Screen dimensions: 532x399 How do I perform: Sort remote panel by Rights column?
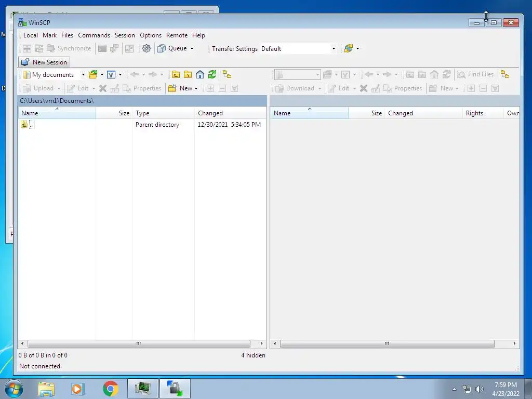click(483, 113)
